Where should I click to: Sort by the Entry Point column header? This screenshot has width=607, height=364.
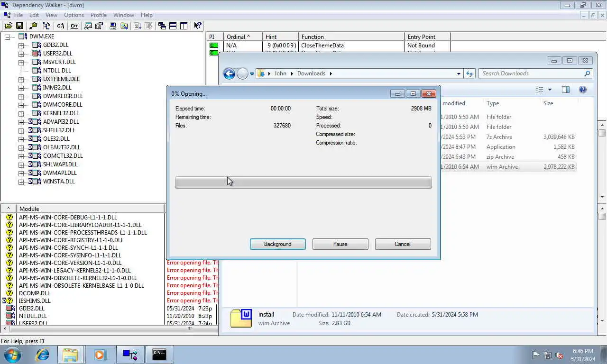point(428,36)
